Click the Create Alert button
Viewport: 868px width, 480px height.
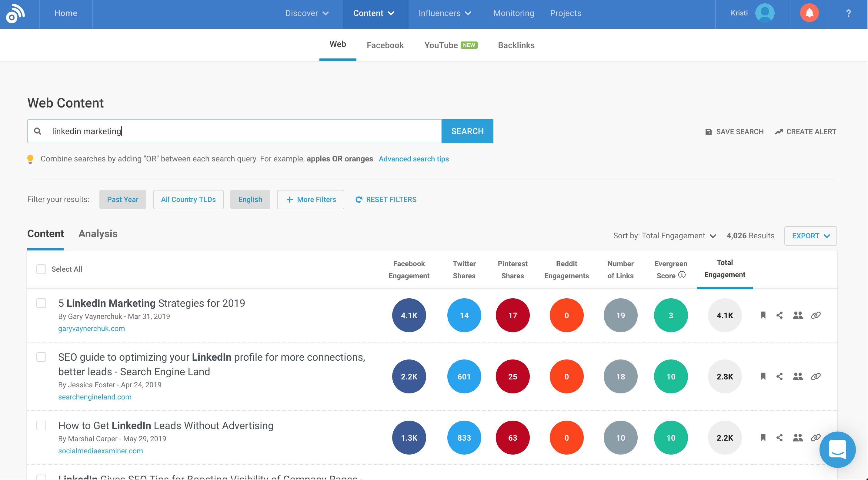[805, 132]
